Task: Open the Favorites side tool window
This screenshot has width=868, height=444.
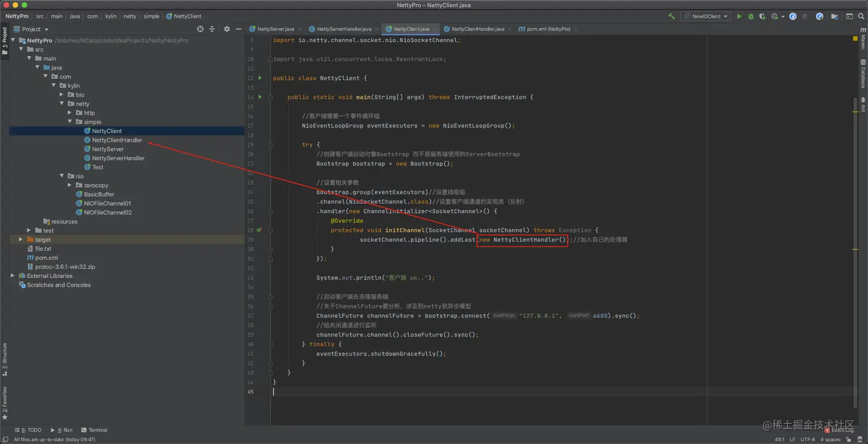Action: (x=5, y=403)
